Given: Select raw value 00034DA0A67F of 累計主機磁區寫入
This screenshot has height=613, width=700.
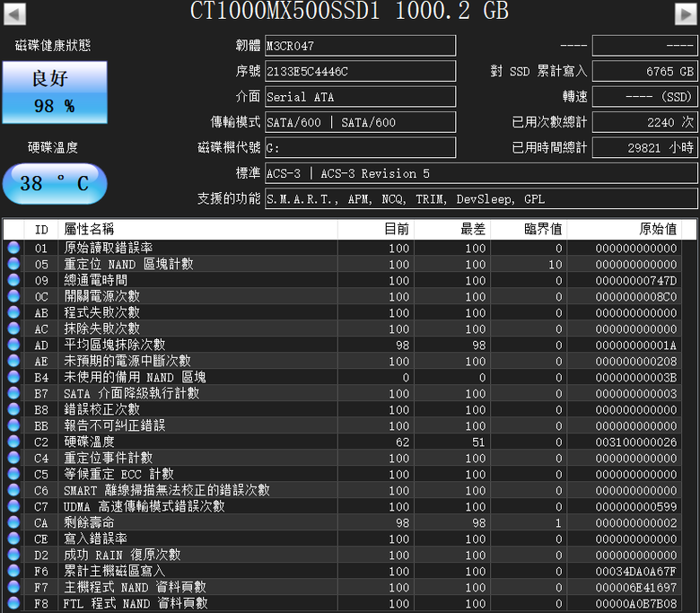Looking at the screenshot, I should [x=636, y=572].
